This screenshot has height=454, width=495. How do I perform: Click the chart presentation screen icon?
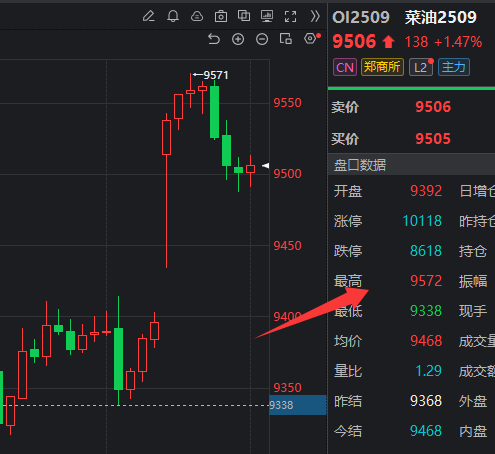tap(267, 16)
